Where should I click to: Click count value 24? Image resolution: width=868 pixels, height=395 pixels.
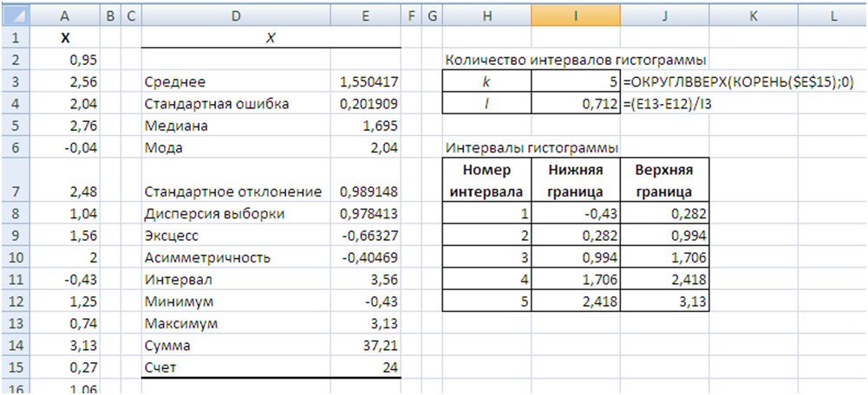365,367
